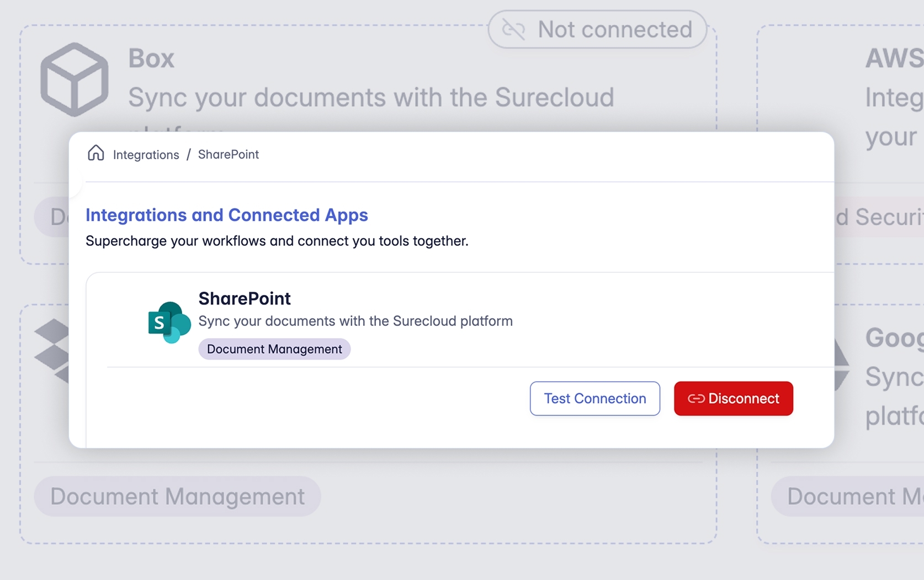
Task: Click the SharePoint sync description text
Action: pyautogui.click(x=355, y=321)
